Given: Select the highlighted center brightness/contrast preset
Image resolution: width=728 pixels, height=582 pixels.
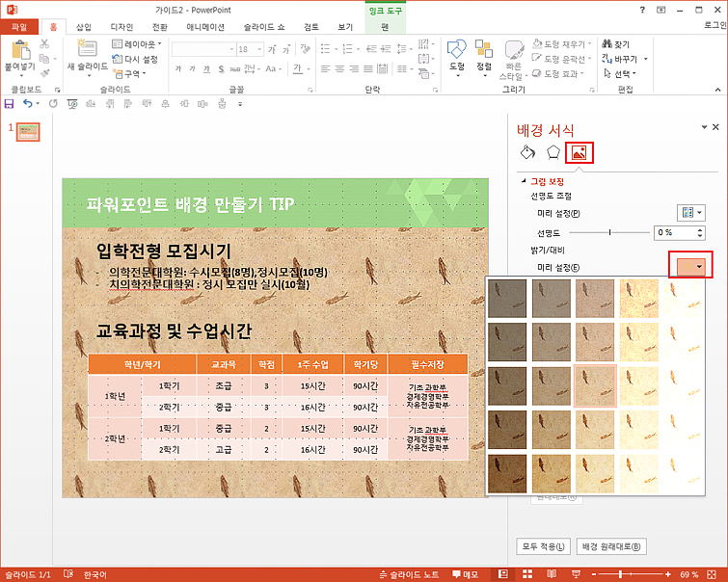Looking at the screenshot, I should 595,385.
